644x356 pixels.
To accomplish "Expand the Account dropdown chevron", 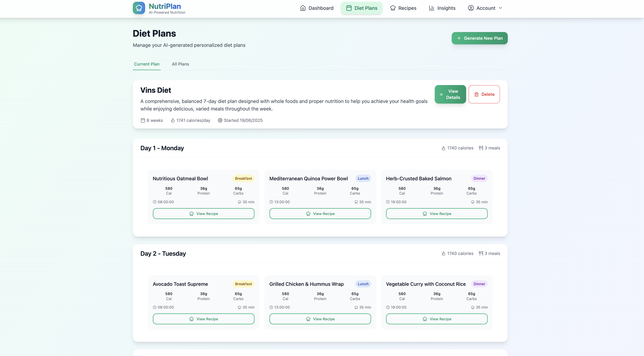I will (500, 8).
